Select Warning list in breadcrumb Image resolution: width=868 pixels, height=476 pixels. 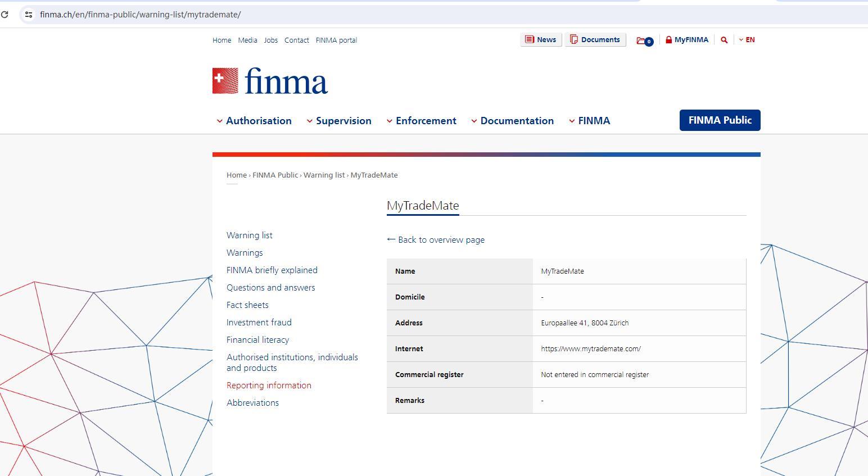pos(324,175)
